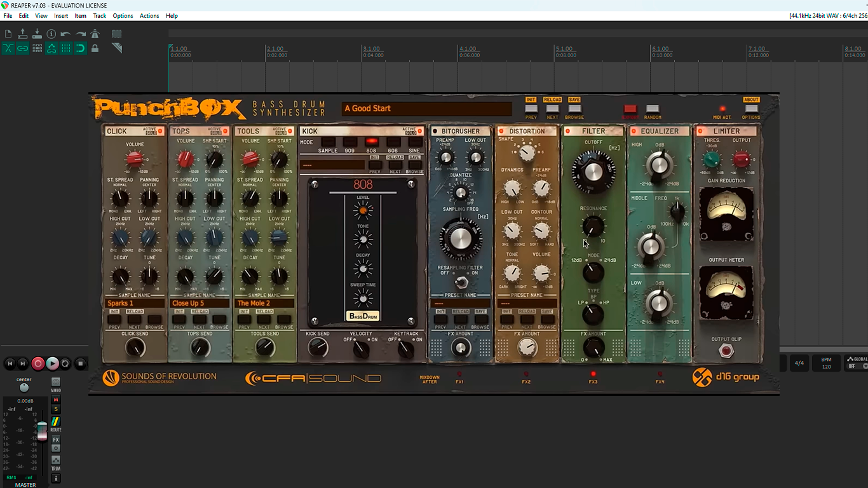Toggle ripple editing grid icon
The image size is (868, 488).
37,48
